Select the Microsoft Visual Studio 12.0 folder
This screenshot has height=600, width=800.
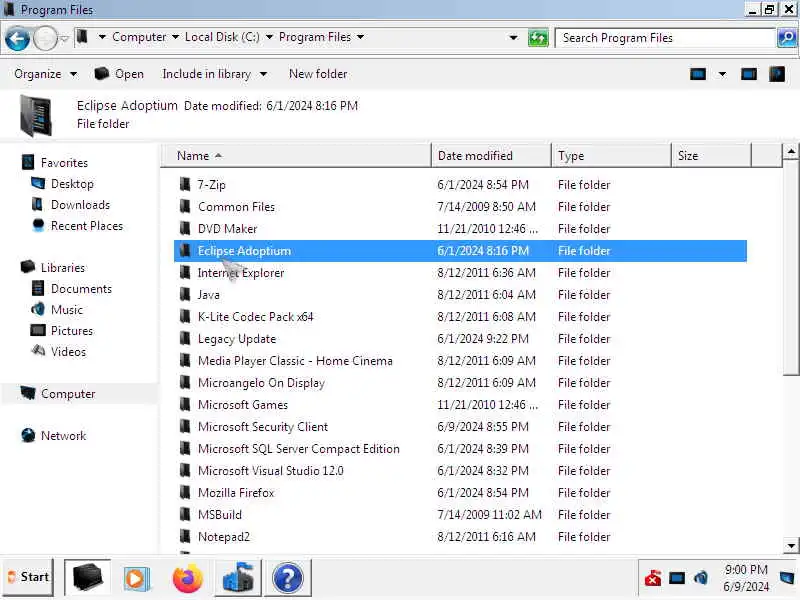pyautogui.click(x=270, y=470)
